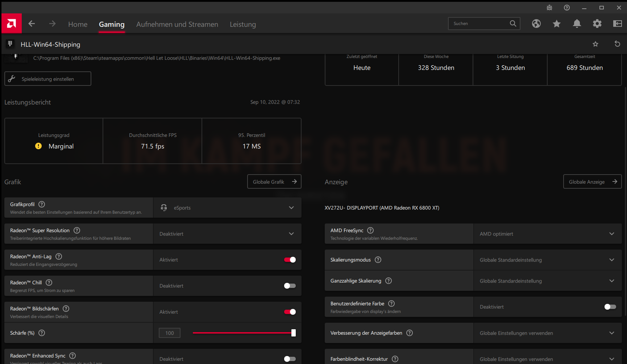Click the Sep 10, 2022 report timestamp
This screenshot has width=627, height=364.
[275, 102]
